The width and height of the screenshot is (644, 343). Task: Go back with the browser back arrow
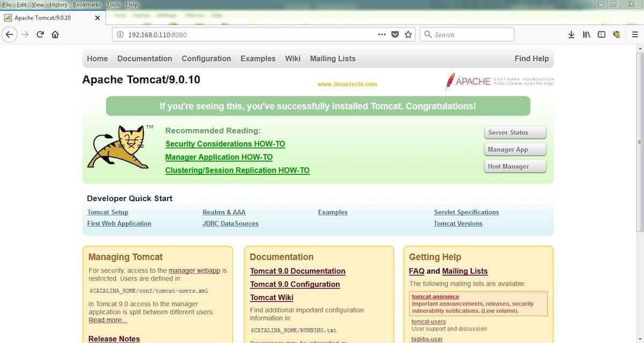pyautogui.click(x=9, y=34)
